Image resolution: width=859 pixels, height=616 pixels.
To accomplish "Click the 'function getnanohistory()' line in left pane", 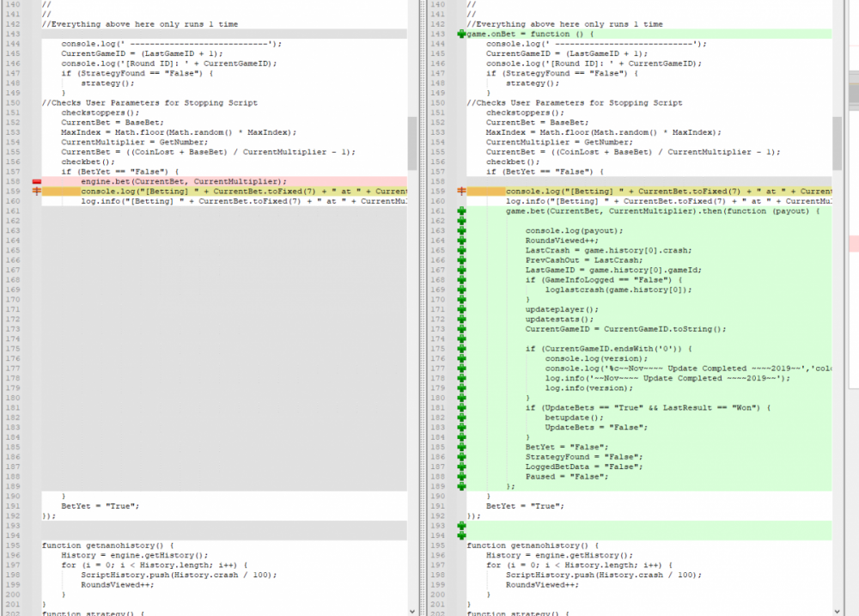I will click(108, 546).
